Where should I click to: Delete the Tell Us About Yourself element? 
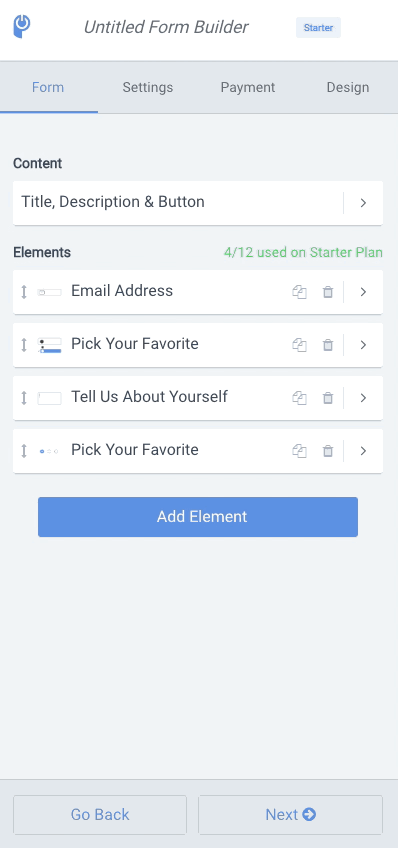pos(328,398)
